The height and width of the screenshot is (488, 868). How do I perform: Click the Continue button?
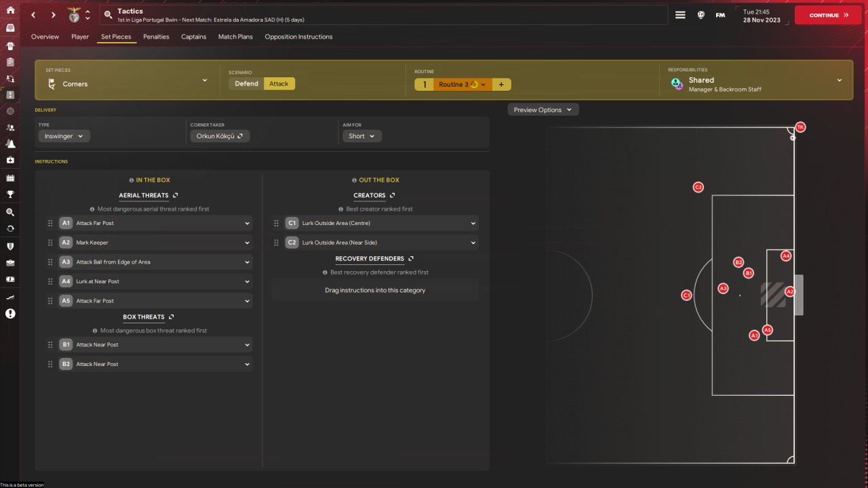(x=828, y=15)
